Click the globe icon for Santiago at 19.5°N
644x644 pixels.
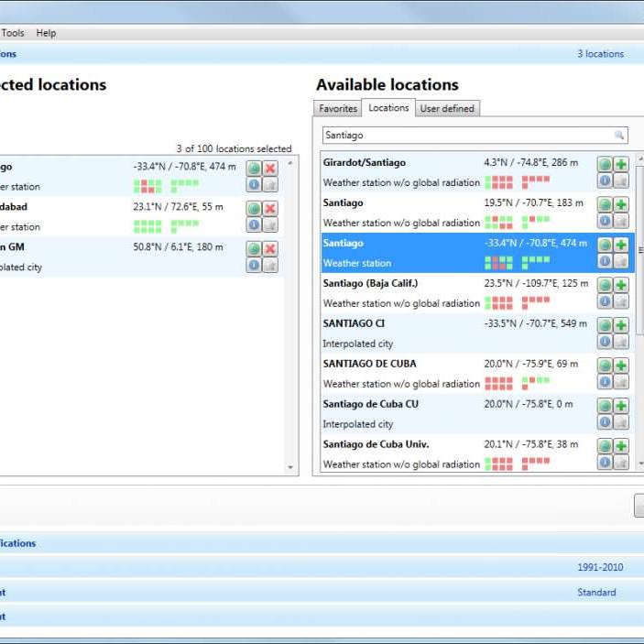[x=605, y=204]
